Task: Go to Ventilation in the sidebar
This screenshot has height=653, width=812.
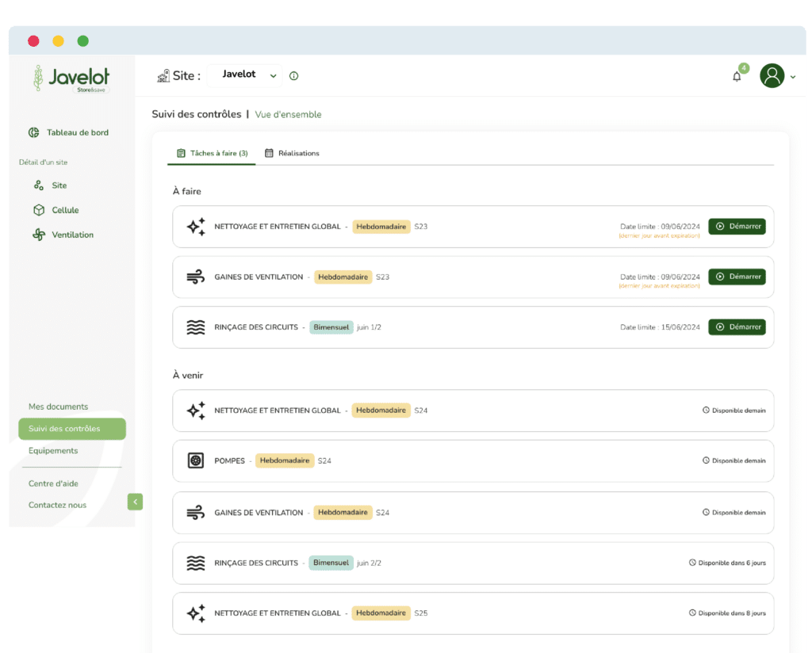Action: coord(72,235)
